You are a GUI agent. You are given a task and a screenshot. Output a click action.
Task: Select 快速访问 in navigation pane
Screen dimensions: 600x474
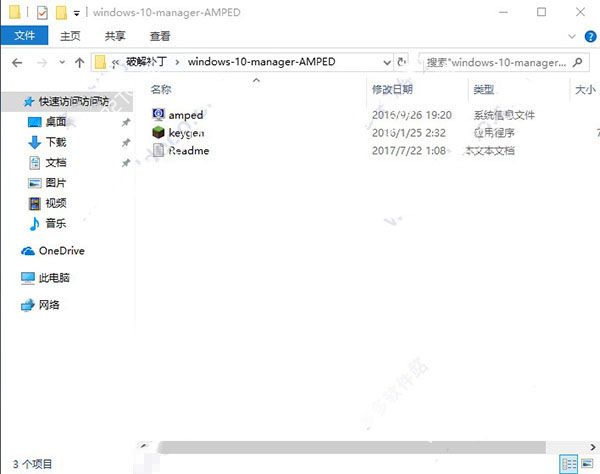pyautogui.click(x=68, y=101)
